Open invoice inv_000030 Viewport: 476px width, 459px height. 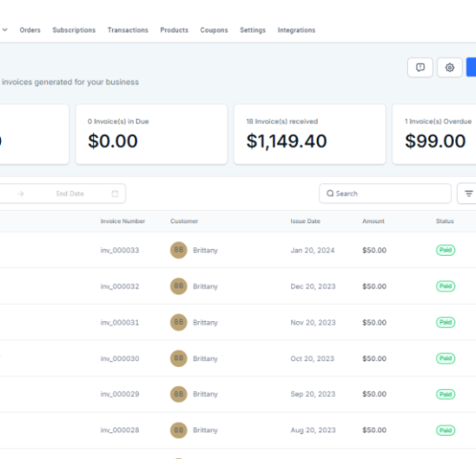coord(120,359)
